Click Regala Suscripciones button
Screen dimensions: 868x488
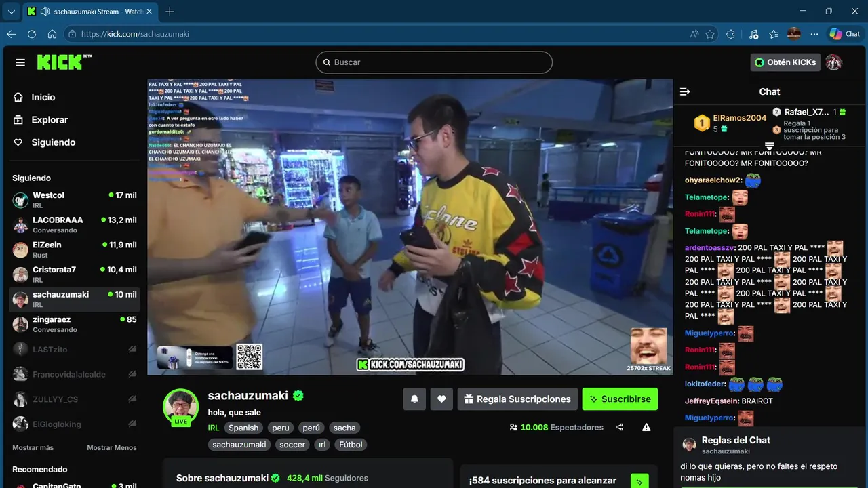click(517, 399)
